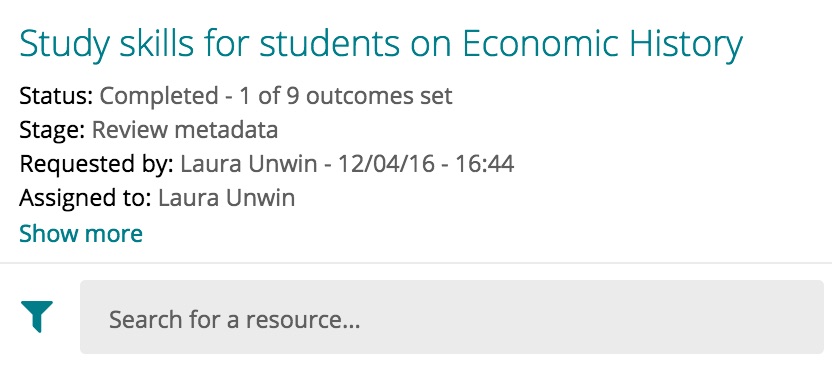
Task: Click the Assigned to label
Action: pos(85,198)
